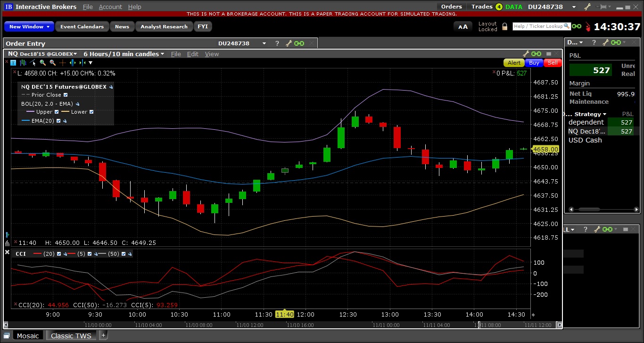The width and height of the screenshot is (644, 343).
Task: Click the chart's horizontal time scrollbar
Action: [282, 325]
